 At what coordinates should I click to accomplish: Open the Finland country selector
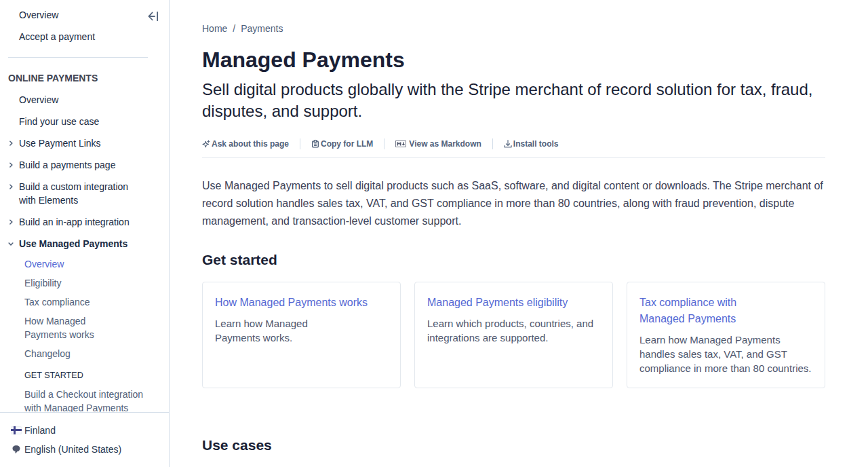(34, 430)
